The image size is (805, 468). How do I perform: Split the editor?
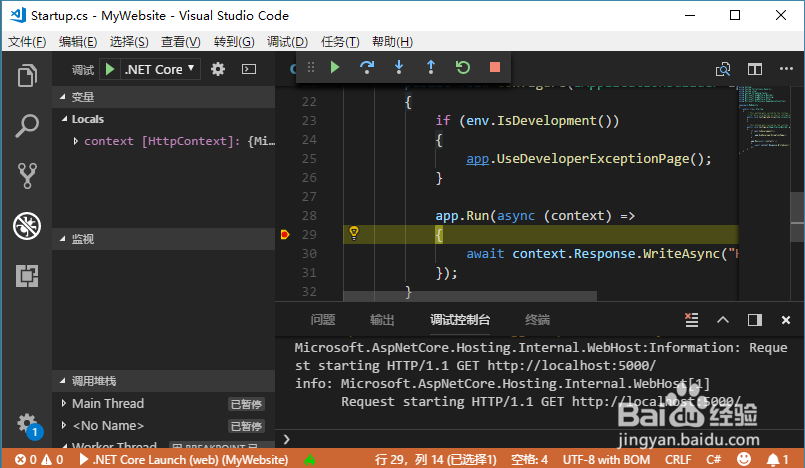click(755, 69)
